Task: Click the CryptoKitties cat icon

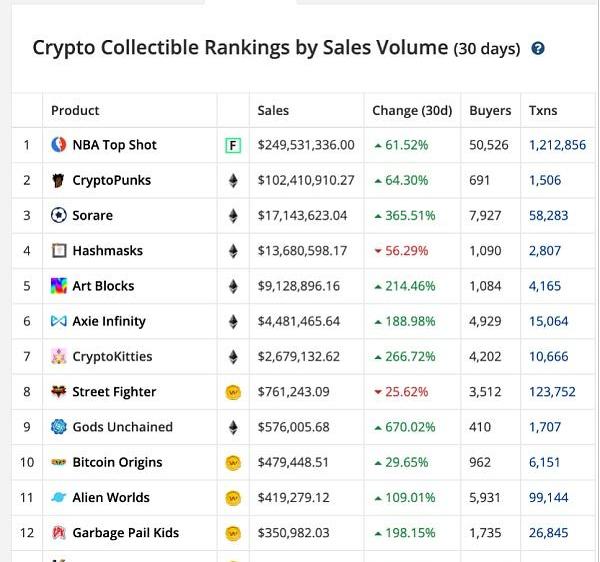Action: [x=58, y=357]
